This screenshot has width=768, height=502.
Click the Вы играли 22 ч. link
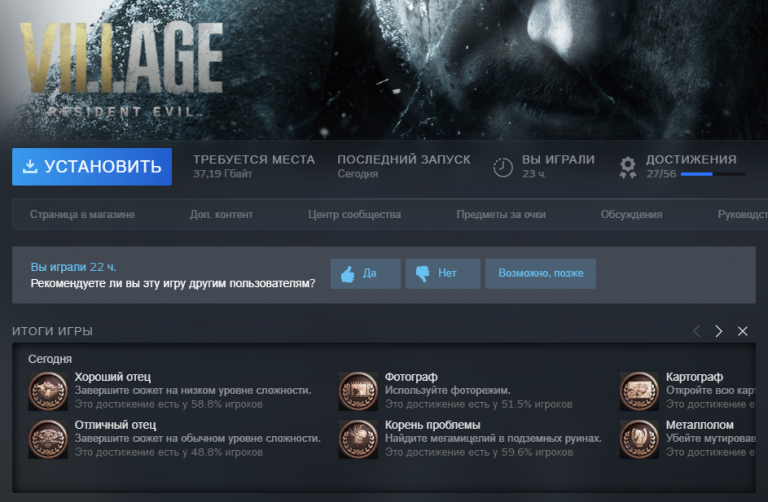pos(73,267)
